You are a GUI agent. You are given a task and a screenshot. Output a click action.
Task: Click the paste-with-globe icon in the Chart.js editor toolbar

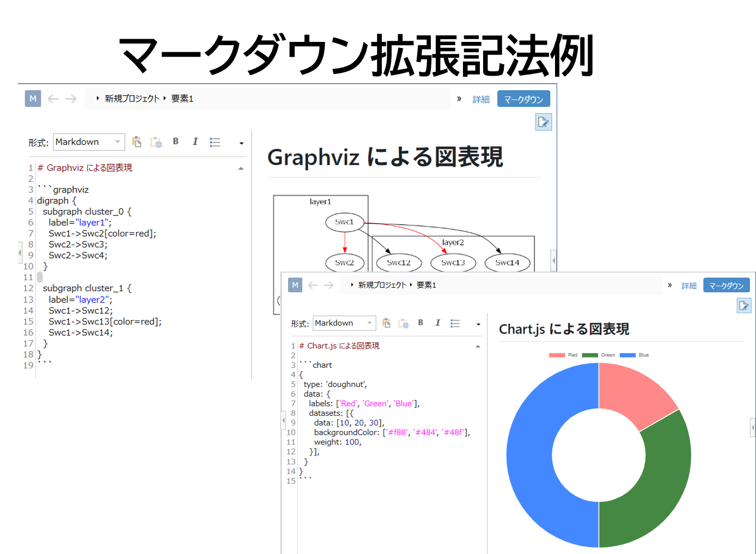coord(404,323)
